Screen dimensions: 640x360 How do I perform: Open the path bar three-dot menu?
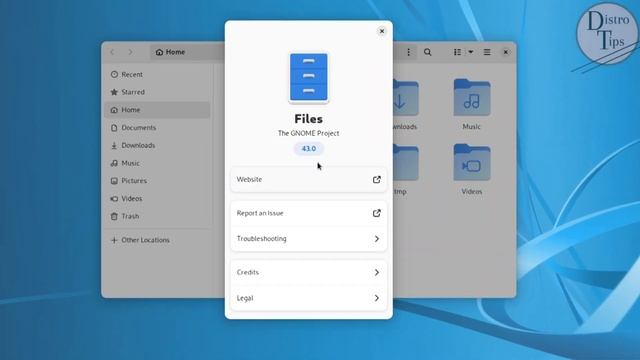408,52
